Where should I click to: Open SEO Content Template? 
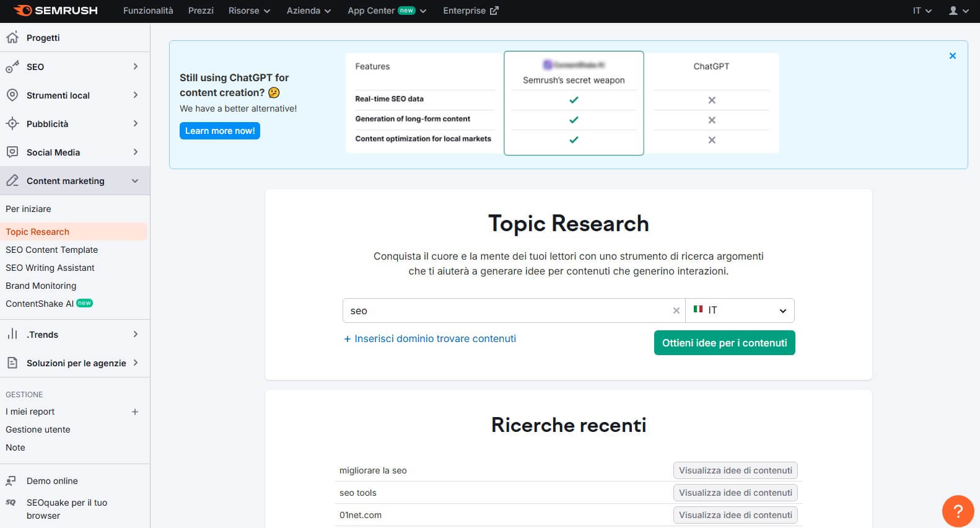pos(52,250)
